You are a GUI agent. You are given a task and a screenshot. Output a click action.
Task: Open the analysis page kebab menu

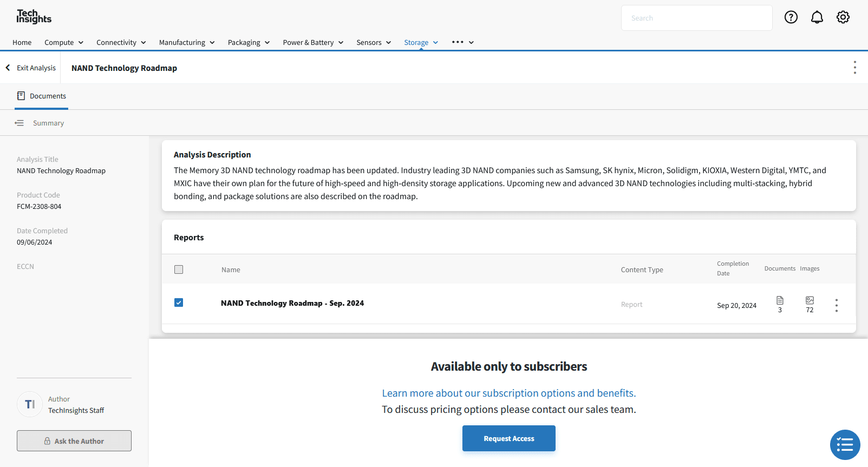coord(854,68)
